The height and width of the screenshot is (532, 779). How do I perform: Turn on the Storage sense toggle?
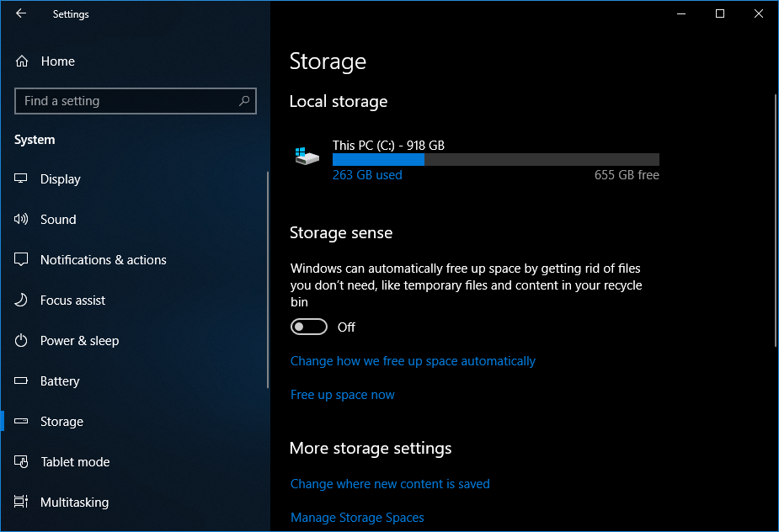(308, 327)
